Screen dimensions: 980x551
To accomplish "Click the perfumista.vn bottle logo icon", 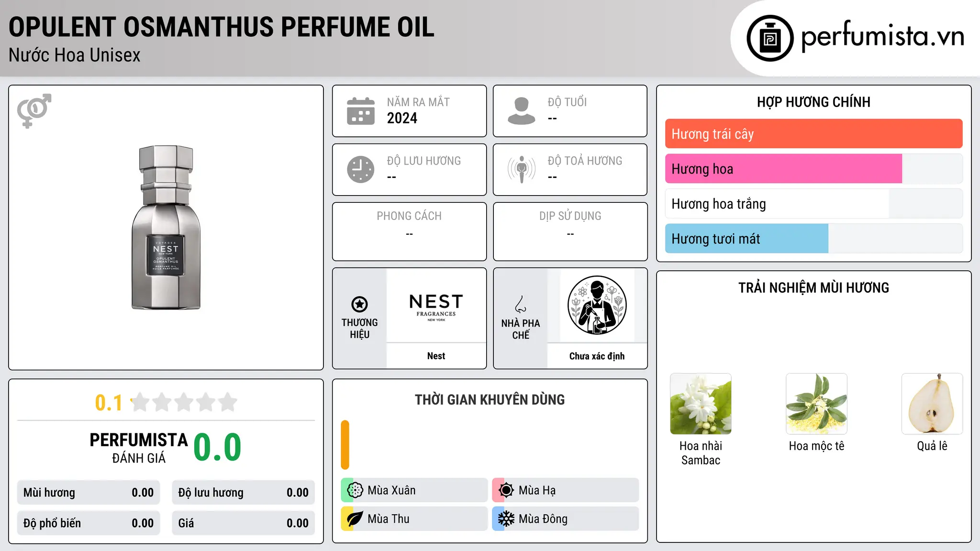I will 770,38.
